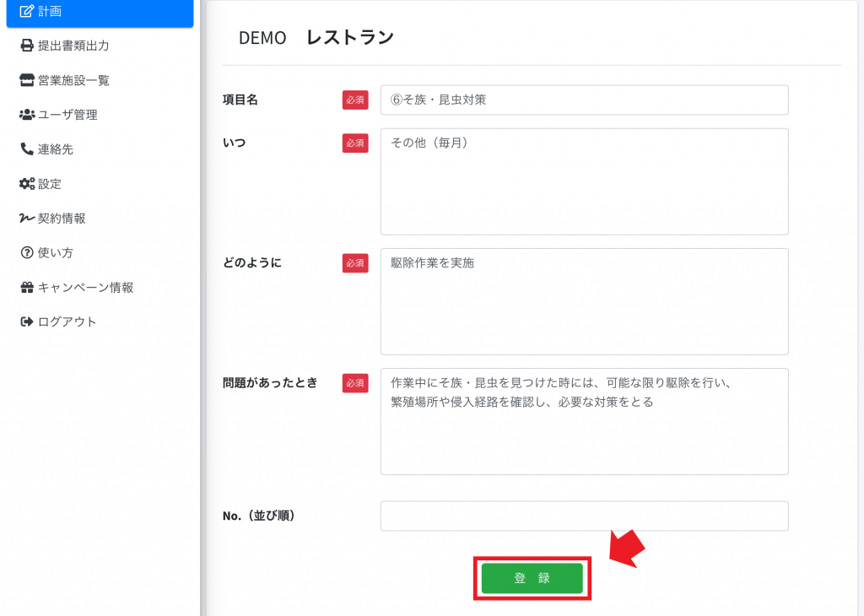Click the green 登録 button
The width and height of the screenshot is (864, 616).
[x=532, y=578]
